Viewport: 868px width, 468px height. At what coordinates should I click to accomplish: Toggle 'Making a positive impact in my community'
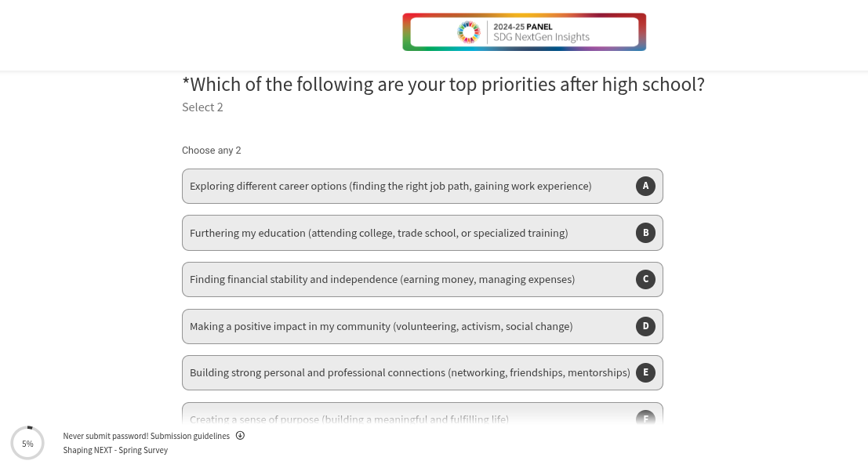[x=381, y=326]
